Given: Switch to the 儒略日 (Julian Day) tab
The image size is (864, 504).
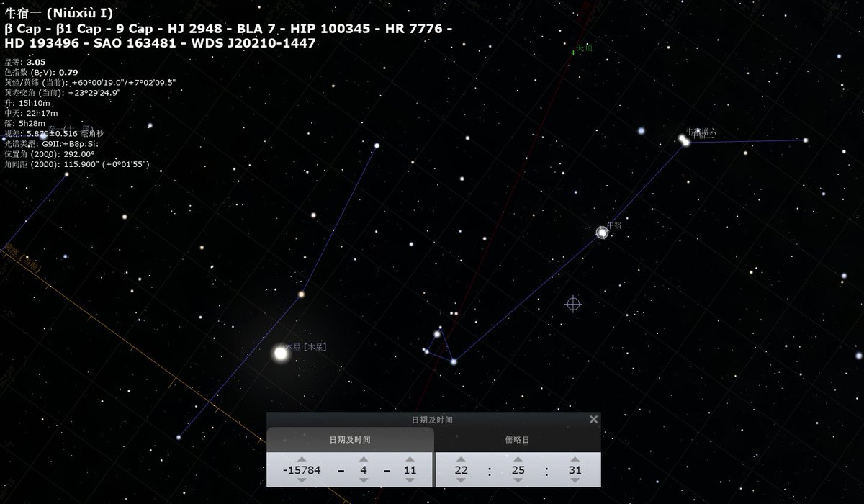Looking at the screenshot, I should 517,439.
